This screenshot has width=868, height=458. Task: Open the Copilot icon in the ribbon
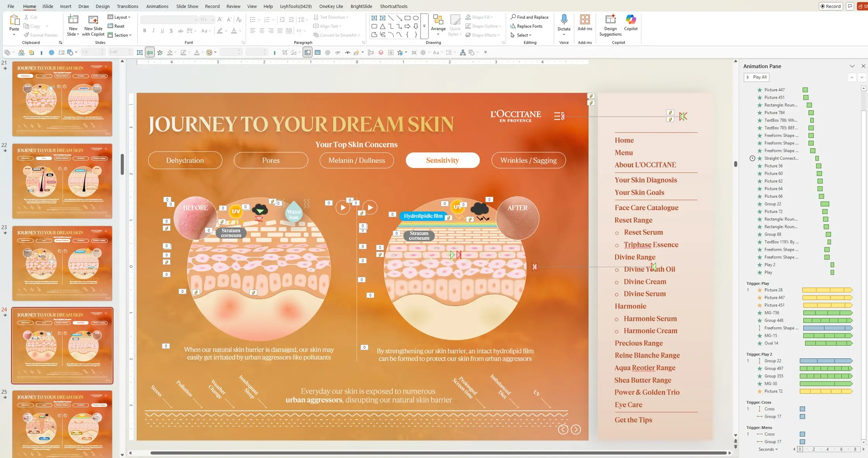click(630, 19)
